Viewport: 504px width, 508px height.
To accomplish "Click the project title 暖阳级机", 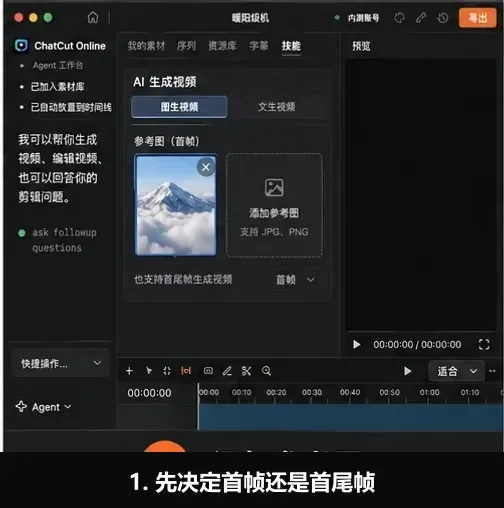I will (x=250, y=18).
